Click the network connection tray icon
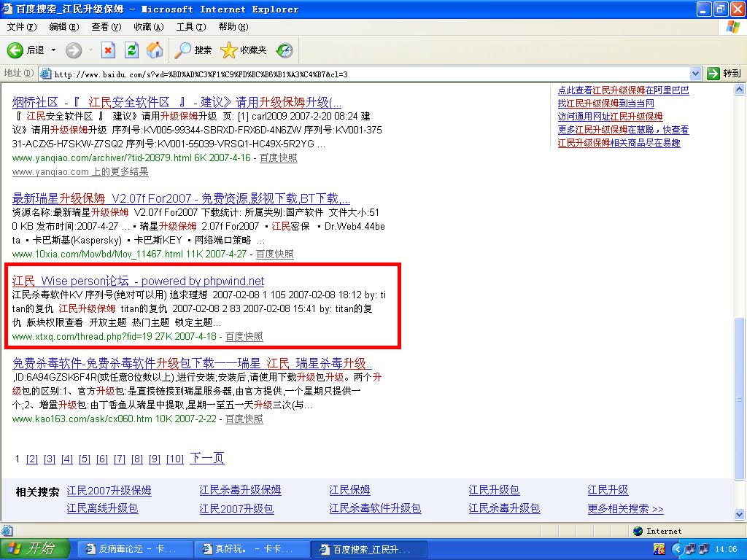This screenshot has height=560, width=747. coord(690,550)
